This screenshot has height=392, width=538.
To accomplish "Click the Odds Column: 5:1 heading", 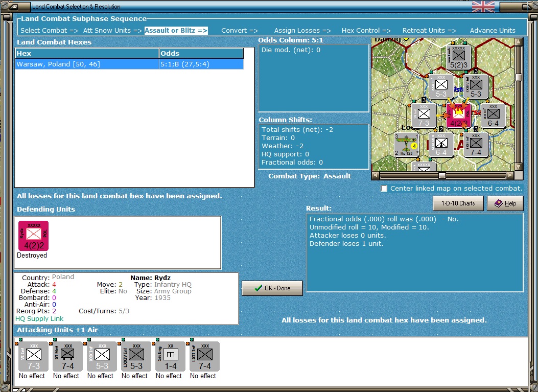I will (x=290, y=40).
